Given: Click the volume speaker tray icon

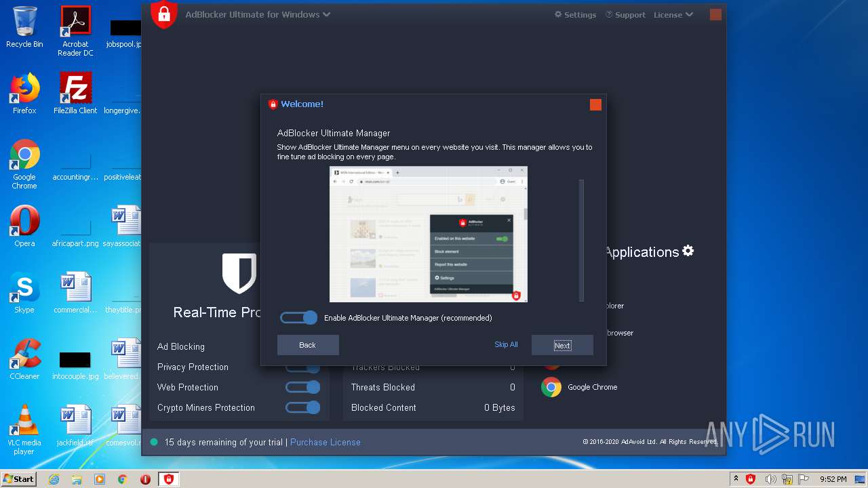Looking at the screenshot, I should point(771,479).
